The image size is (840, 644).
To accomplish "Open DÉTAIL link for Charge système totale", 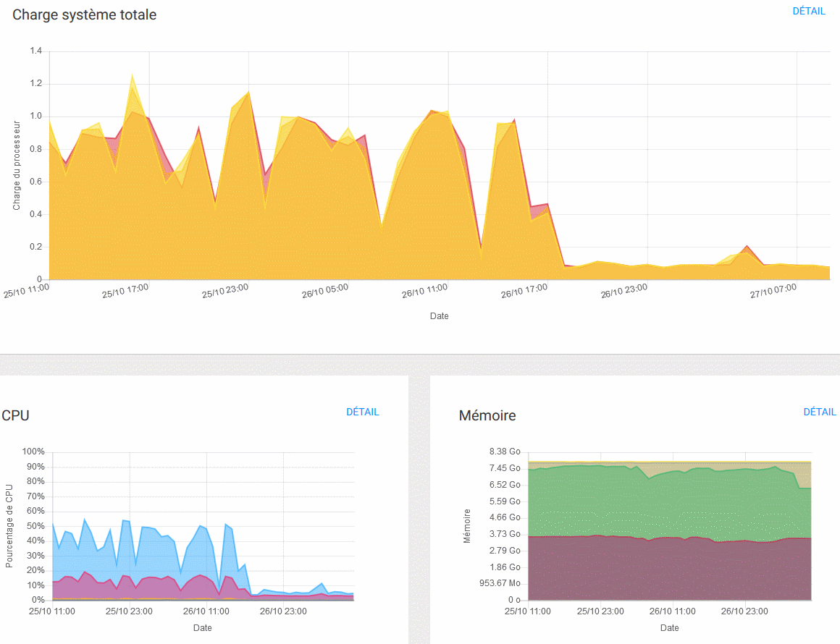I will [809, 12].
